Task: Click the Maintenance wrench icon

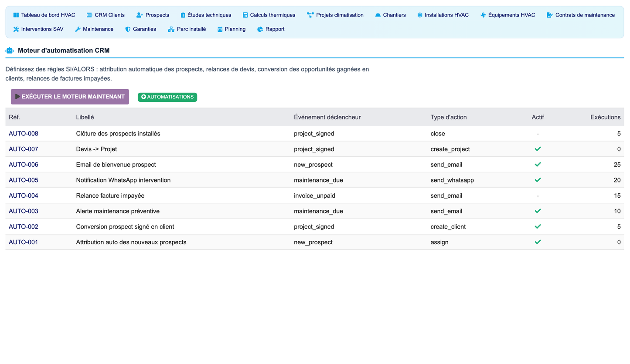Action: pos(78,29)
